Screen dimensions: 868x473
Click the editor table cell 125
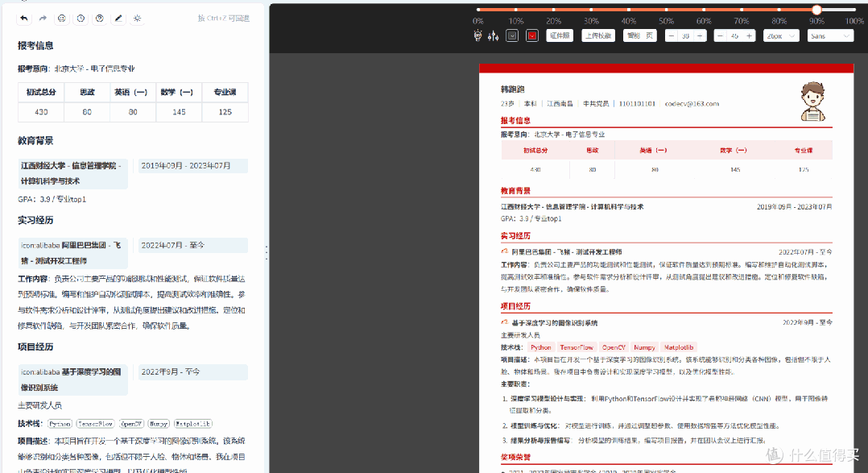tap(225, 112)
